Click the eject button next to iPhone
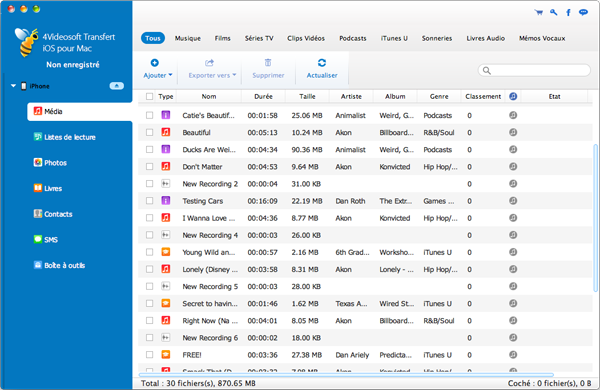Image resolution: width=600 pixels, height=390 pixels. coord(117,86)
